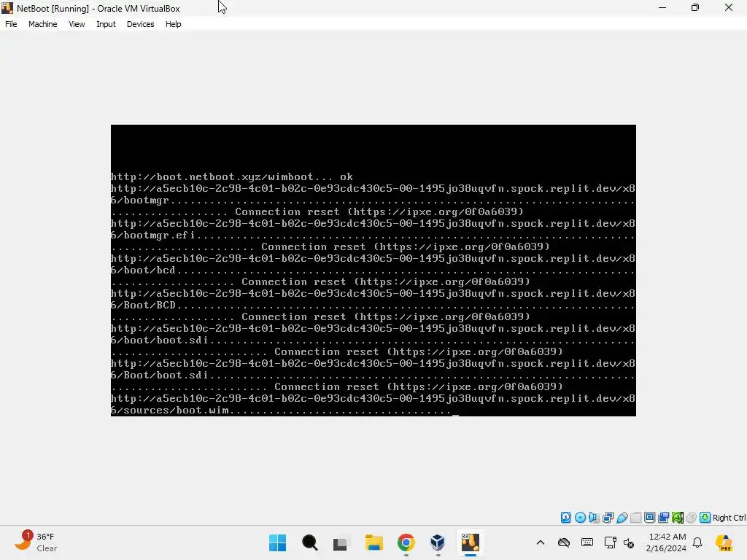This screenshot has width=747, height=560.
Task: Open the Windows Start menu
Action: click(x=277, y=542)
